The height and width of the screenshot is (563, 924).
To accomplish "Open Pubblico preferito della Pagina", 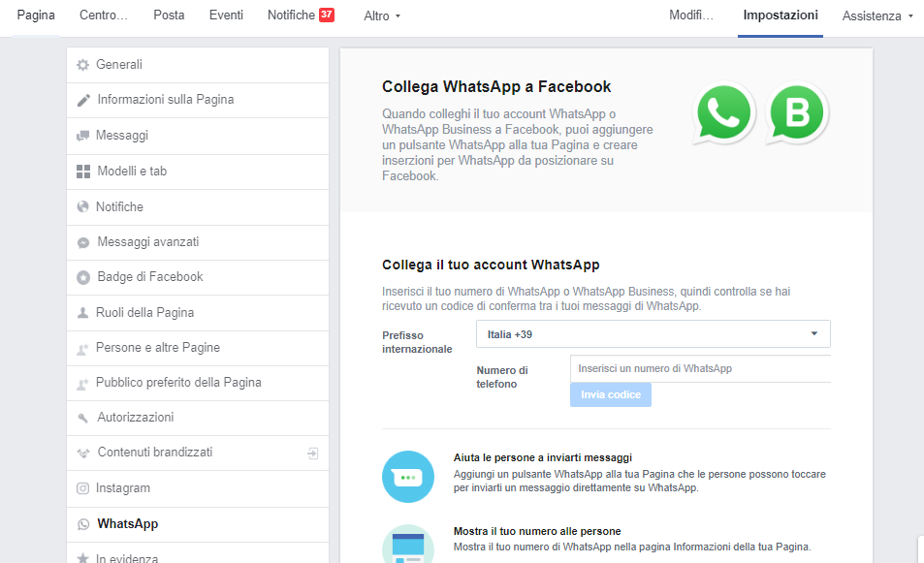I will (198, 383).
